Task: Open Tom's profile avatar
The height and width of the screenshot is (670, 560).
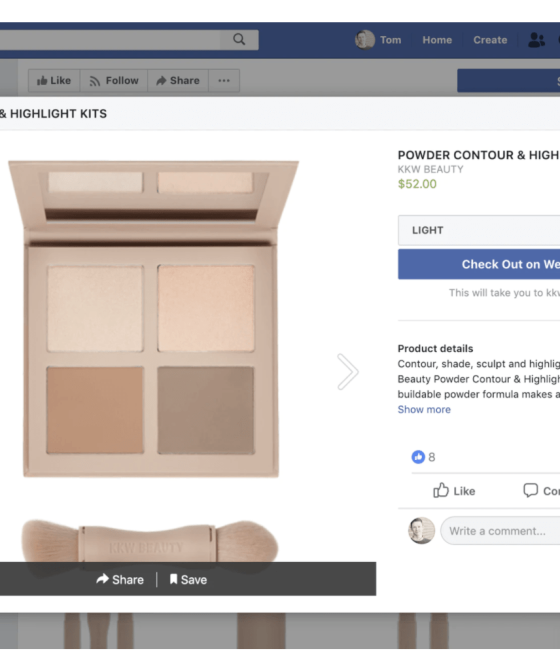Action: click(x=364, y=40)
